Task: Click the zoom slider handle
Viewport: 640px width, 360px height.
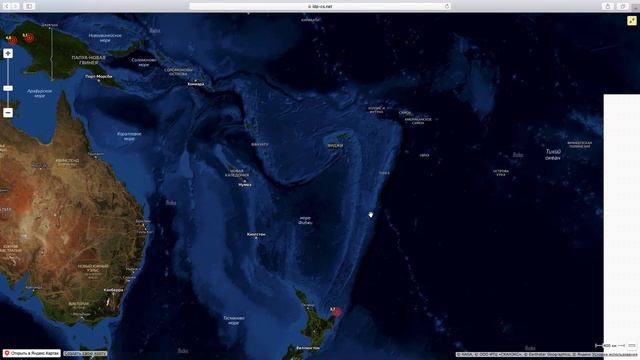Action: pos(8,88)
